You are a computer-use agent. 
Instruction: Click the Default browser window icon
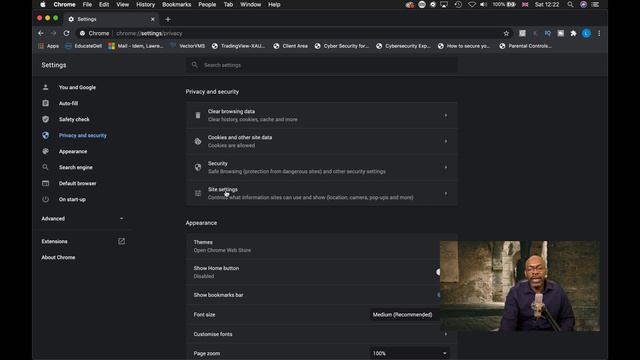click(45, 183)
